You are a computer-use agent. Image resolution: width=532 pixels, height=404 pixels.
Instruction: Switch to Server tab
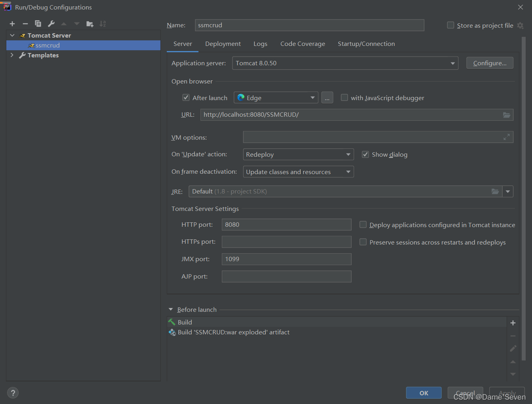click(x=183, y=44)
